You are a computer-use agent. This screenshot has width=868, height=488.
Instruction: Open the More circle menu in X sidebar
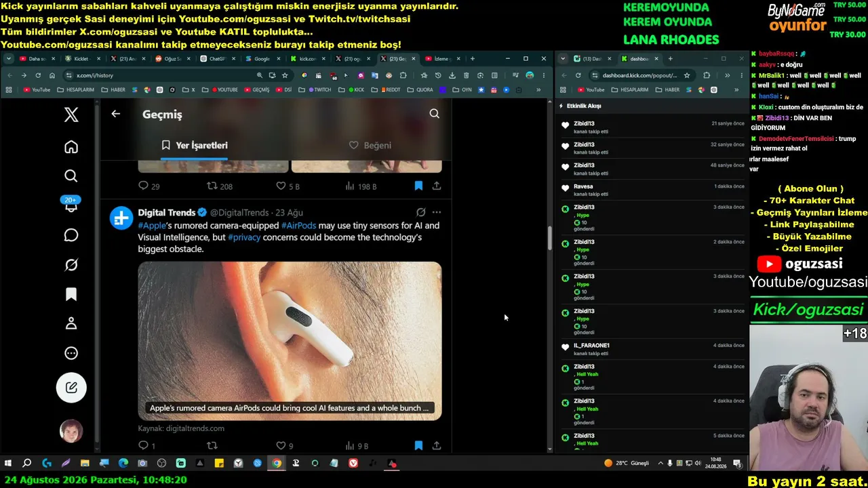(x=71, y=353)
